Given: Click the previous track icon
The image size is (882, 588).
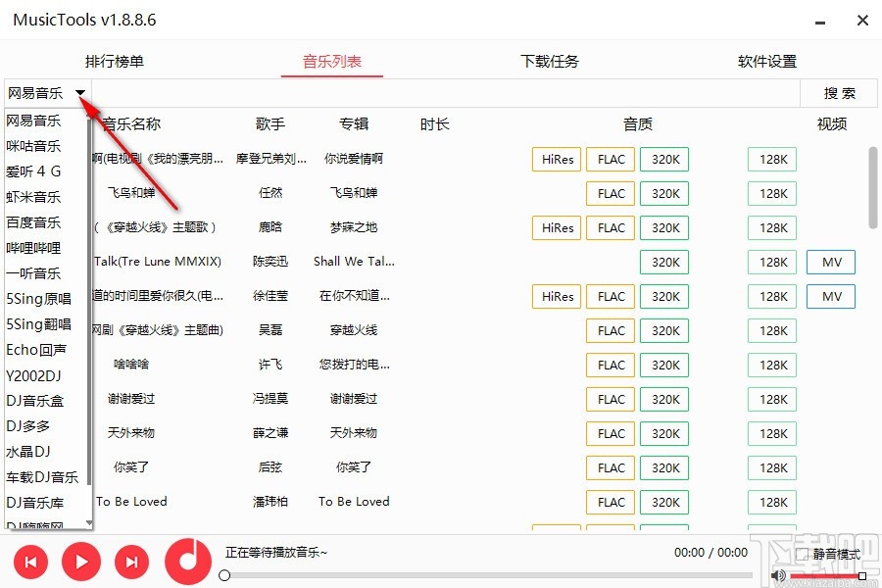Looking at the screenshot, I should click(29, 562).
